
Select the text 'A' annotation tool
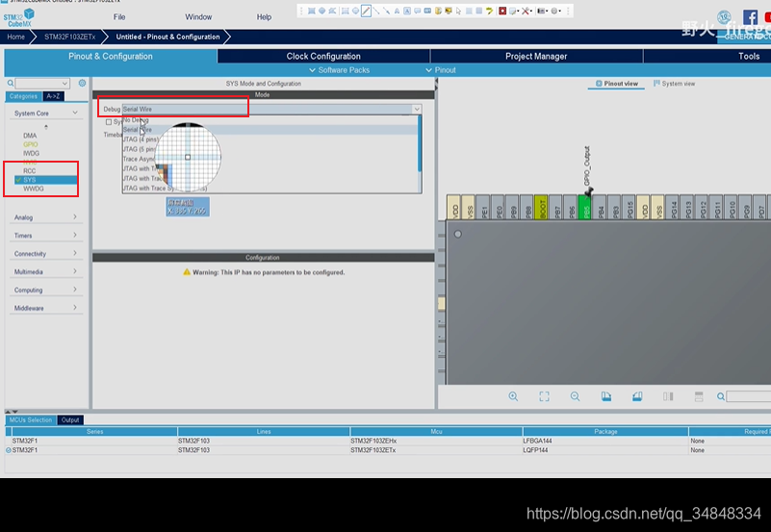pos(397,11)
